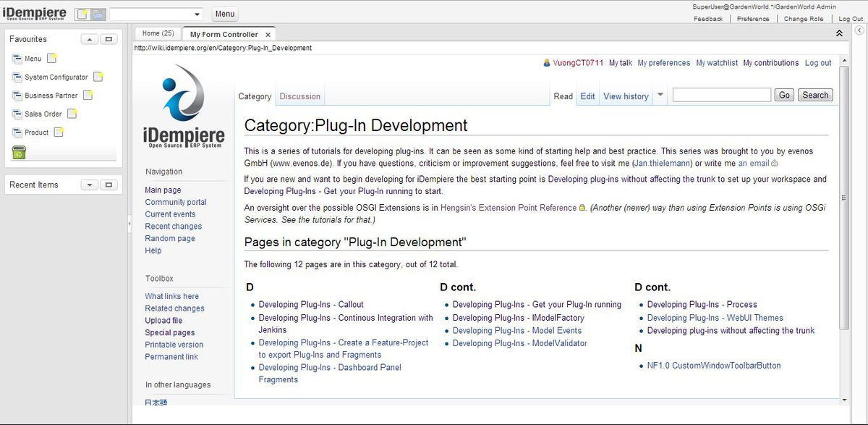Switch to the Home (25) tab
Image resolution: width=868 pixels, height=425 pixels.
click(x=158, y=33)
